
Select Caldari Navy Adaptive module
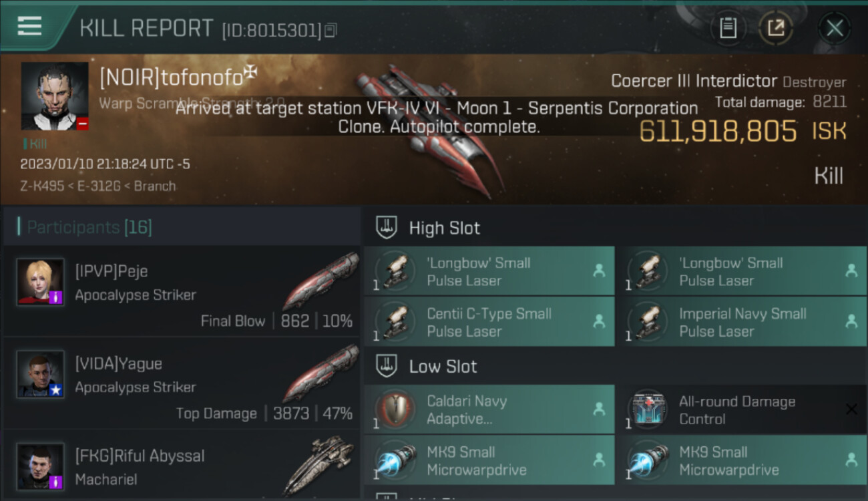tap(489, 409)
